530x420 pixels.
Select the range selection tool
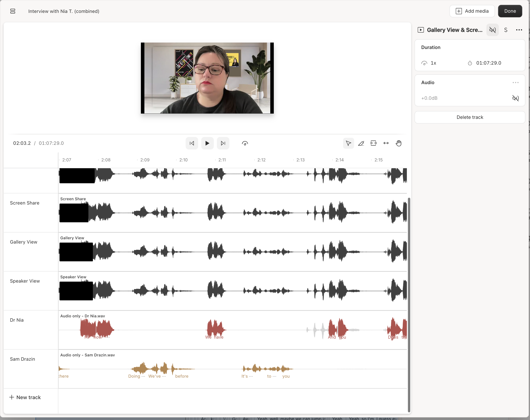coord(373,143)
